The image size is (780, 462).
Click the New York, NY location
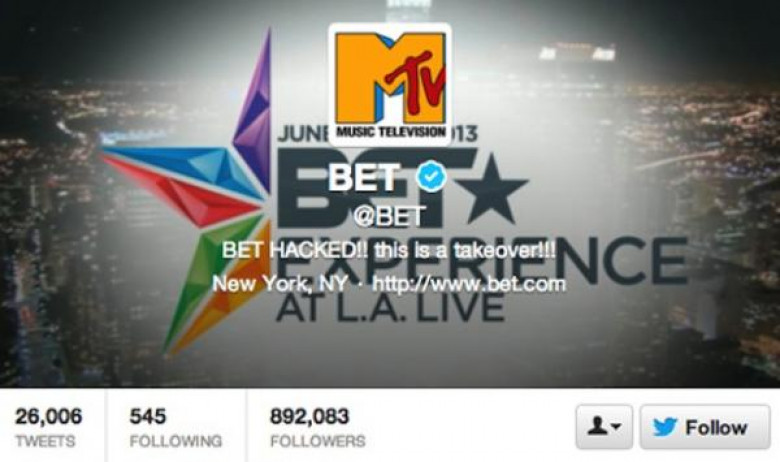(280, 284)
